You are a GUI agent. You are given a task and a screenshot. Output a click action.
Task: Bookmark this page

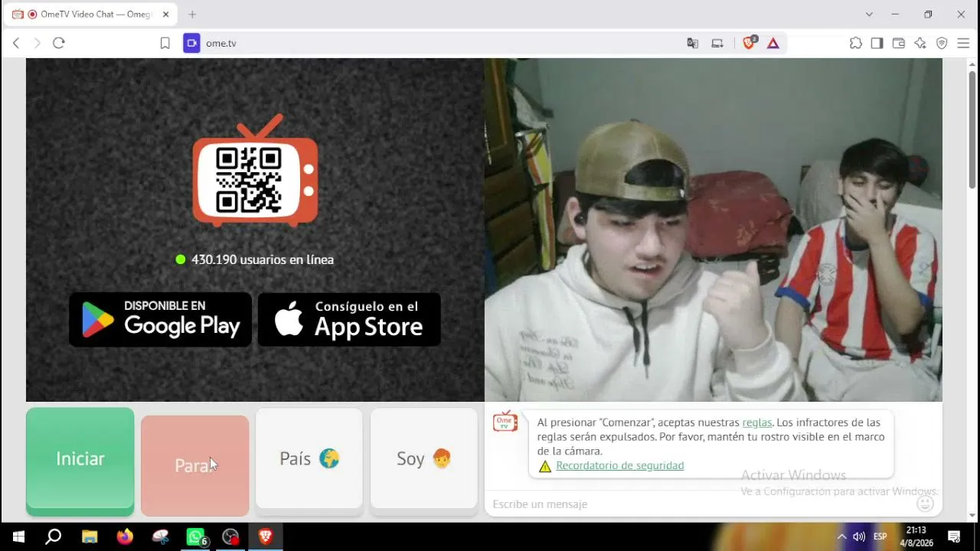pos(165,43)
